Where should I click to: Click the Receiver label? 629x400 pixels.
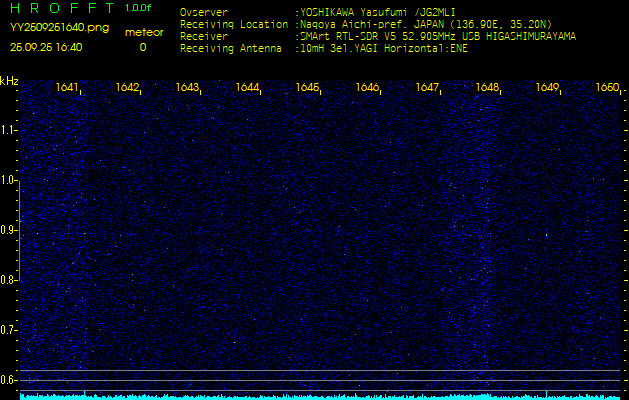[204, 37]
